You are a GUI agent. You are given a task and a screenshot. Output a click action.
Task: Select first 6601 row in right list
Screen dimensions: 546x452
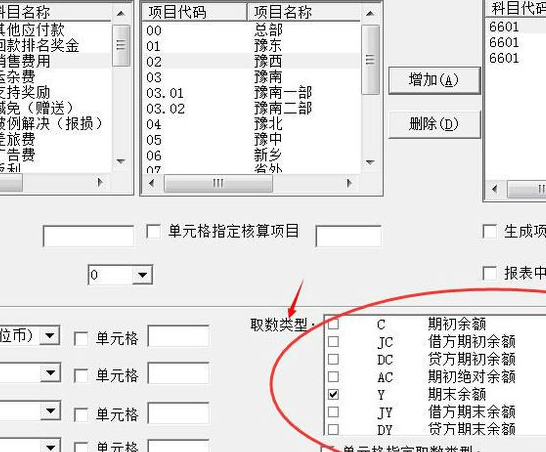pos(516,27)
